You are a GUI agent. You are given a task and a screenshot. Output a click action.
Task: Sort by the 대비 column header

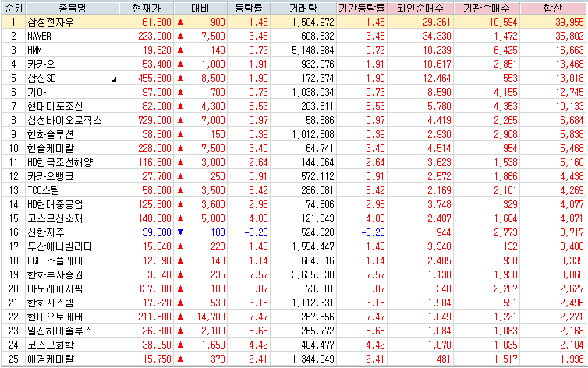(x=200, y=8)
